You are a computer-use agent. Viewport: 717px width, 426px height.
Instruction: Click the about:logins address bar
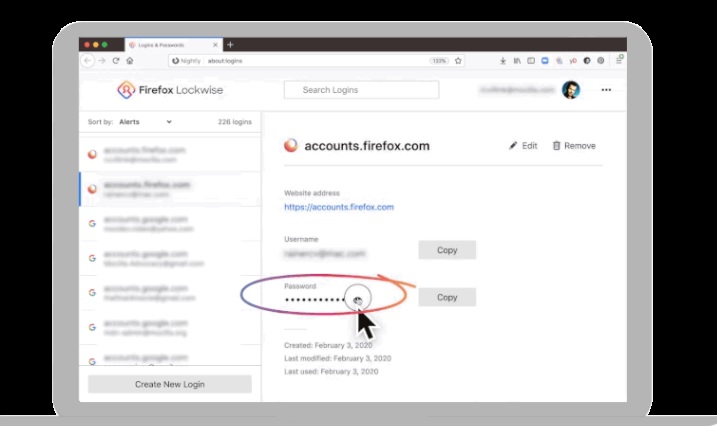(316, 61)
